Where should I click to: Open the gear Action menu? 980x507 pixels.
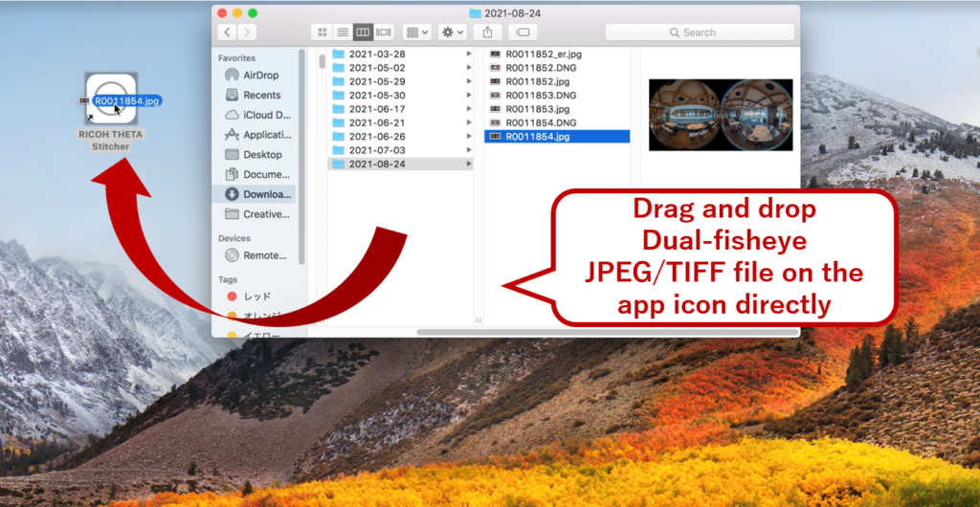453,32
